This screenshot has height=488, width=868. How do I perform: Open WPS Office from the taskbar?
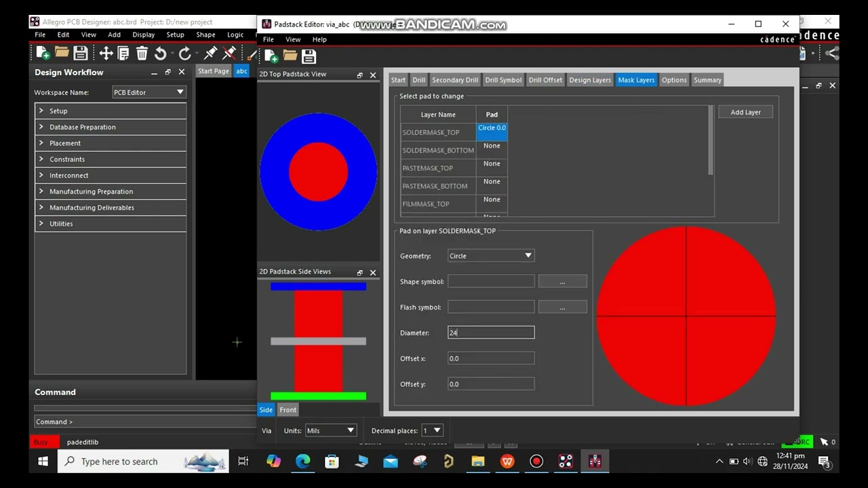click(x=507, y=462)
